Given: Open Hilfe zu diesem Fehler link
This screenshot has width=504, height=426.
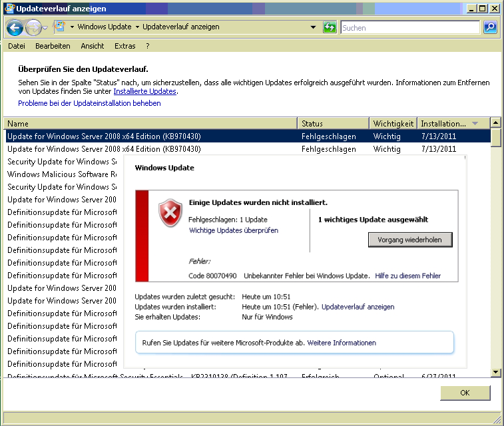Looking at the screenshot, I should point(408,276).
